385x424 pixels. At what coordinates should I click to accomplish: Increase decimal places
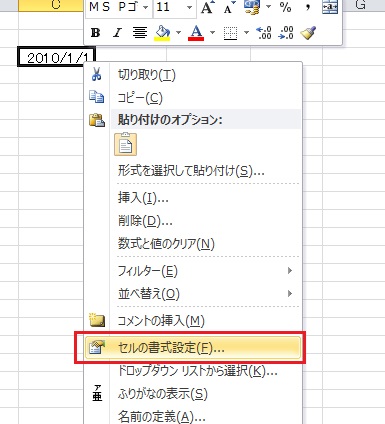tap(264, 33)
